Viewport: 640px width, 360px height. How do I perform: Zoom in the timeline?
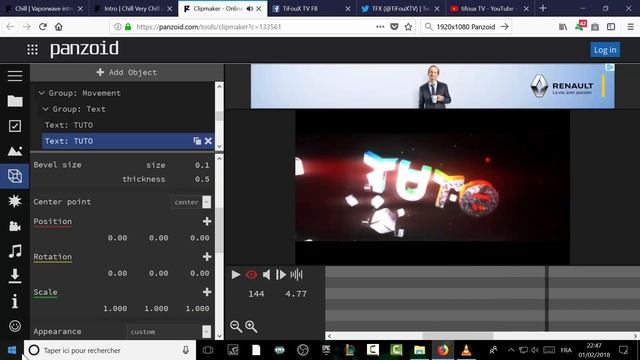coord(251,326)
